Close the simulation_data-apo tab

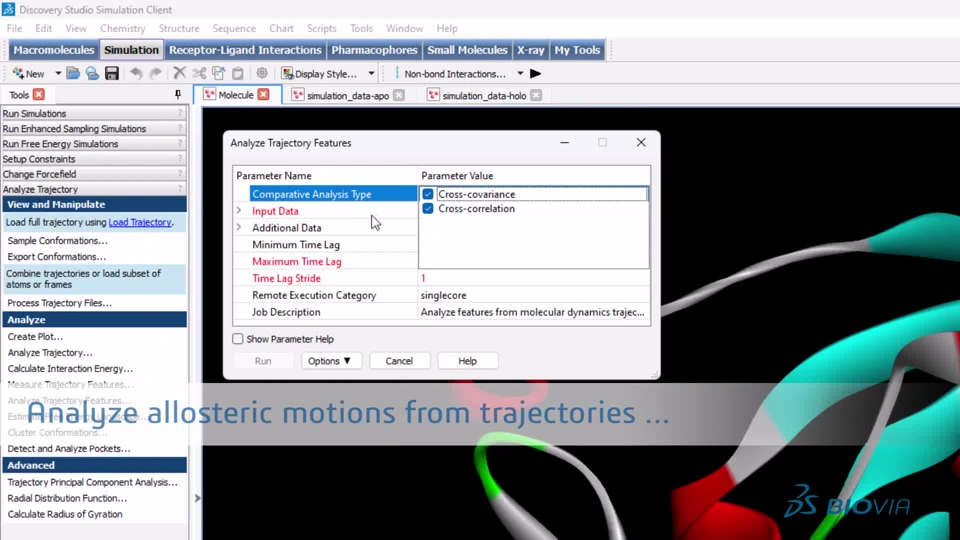(x=399, y=96)
